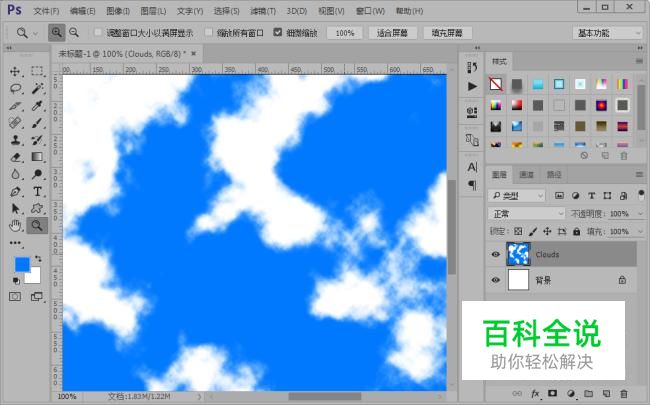Reset default foreground and background colors

(x=16, y=281)
